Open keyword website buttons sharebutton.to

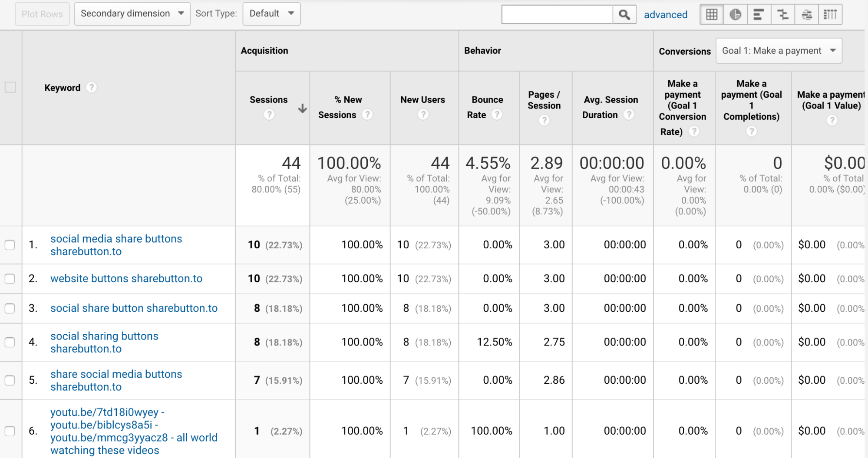[x=126, y=279]
